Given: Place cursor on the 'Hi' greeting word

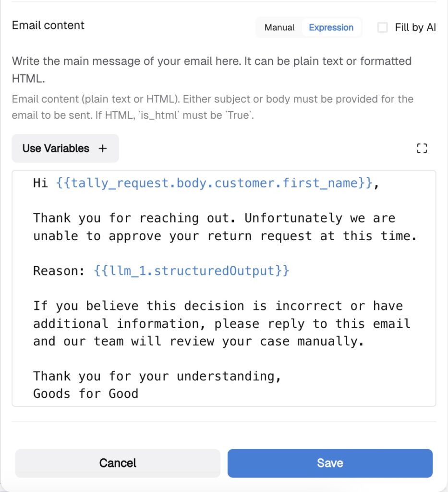Looking at the screenshot, I should (40, 183).
